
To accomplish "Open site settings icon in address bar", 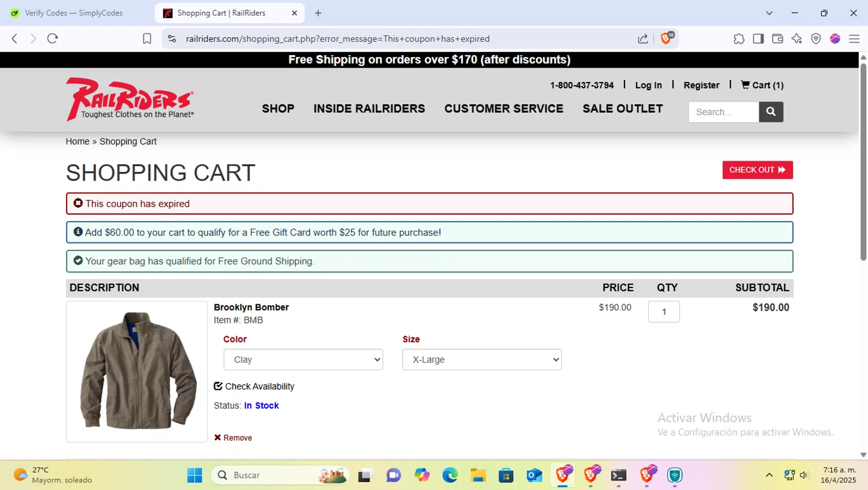I will [172, 39].
